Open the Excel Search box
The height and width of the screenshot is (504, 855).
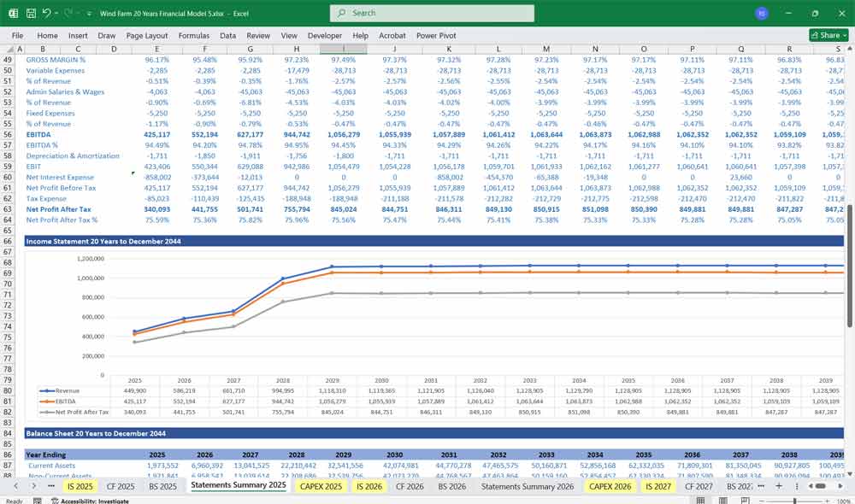click(x=432, y=13)
